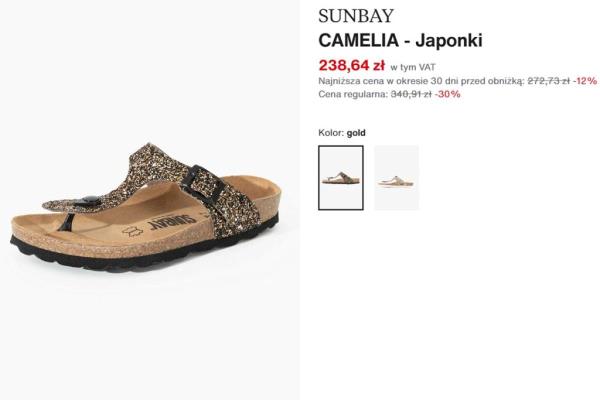
Task: Open the SUNBAY brand link
Action: point(356,16)
